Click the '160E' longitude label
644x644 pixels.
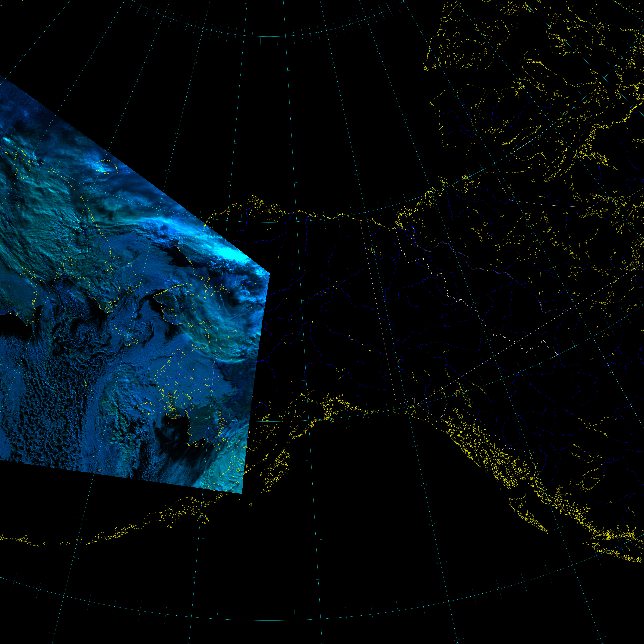click(70, 1)
